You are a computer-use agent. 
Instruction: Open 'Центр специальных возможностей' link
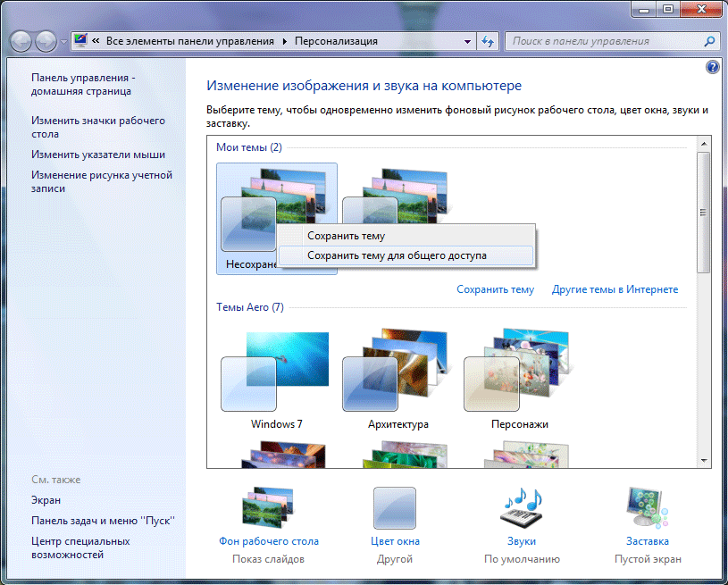[x=80, y=547]
